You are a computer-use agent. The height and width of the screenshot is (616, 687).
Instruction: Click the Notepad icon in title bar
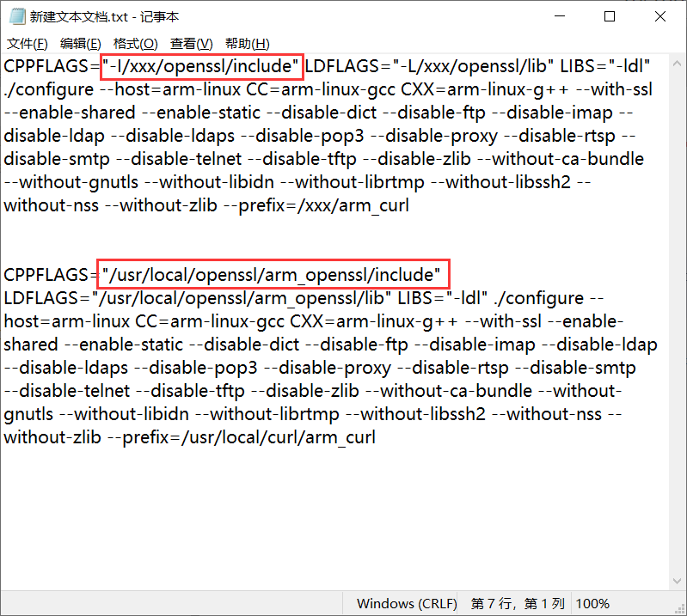pos(17,16)
